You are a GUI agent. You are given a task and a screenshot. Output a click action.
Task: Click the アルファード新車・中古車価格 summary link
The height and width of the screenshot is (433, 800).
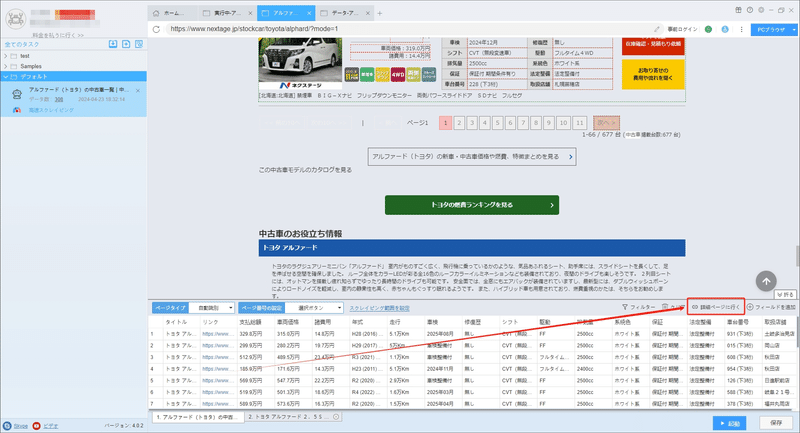(472, 157)
